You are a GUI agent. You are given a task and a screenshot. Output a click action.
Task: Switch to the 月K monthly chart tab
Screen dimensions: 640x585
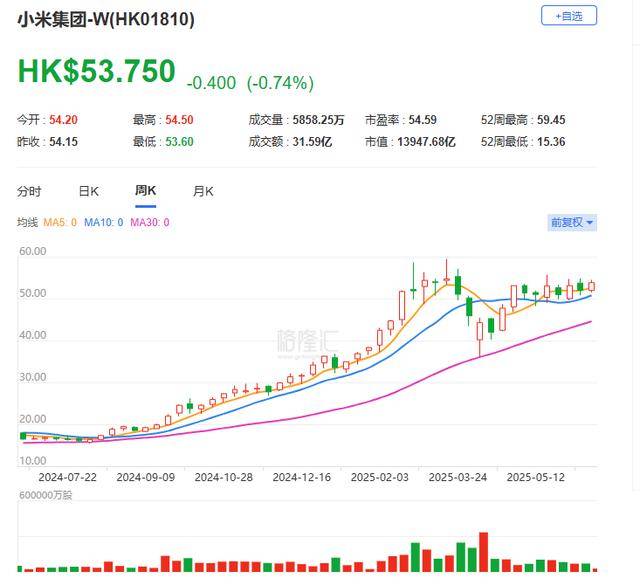point(203,191)
